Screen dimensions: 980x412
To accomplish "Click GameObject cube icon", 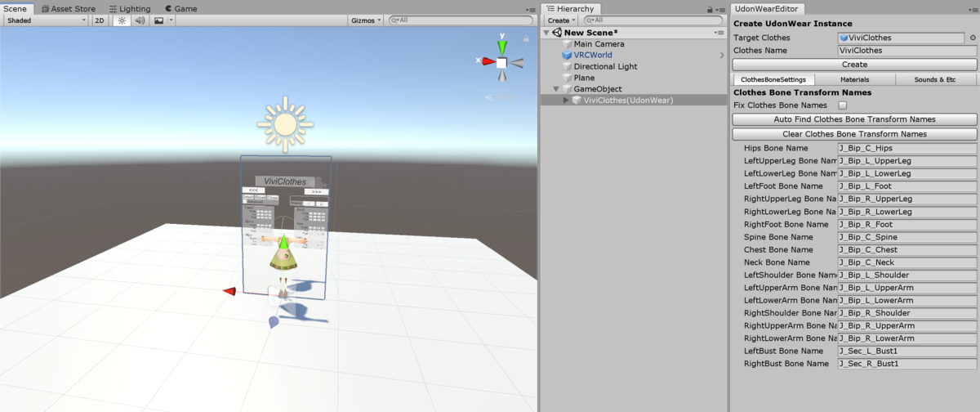I will point(567,89).
